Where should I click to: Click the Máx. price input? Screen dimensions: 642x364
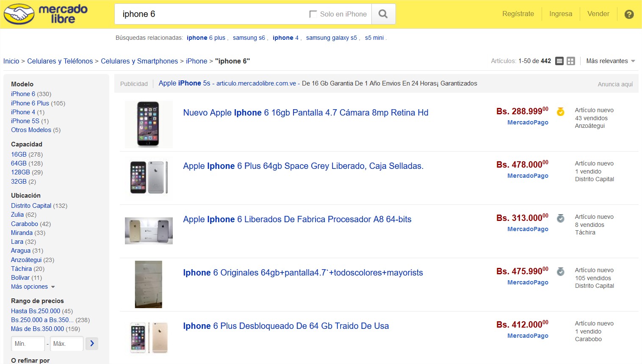tap(66, 344)
